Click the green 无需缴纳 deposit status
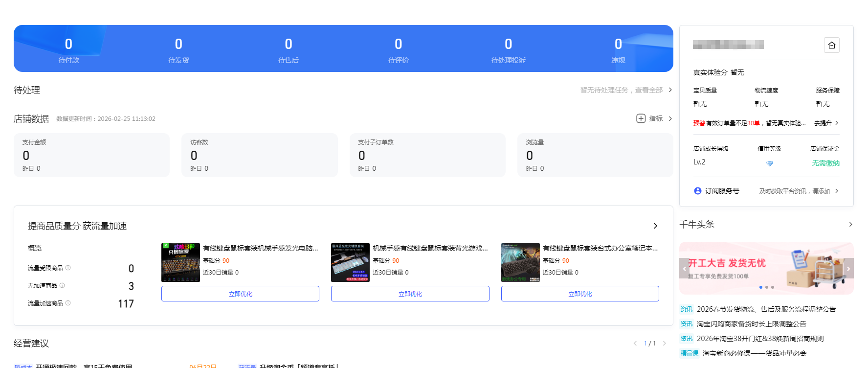The image size is (868, 368). click(x=825, y=163)
